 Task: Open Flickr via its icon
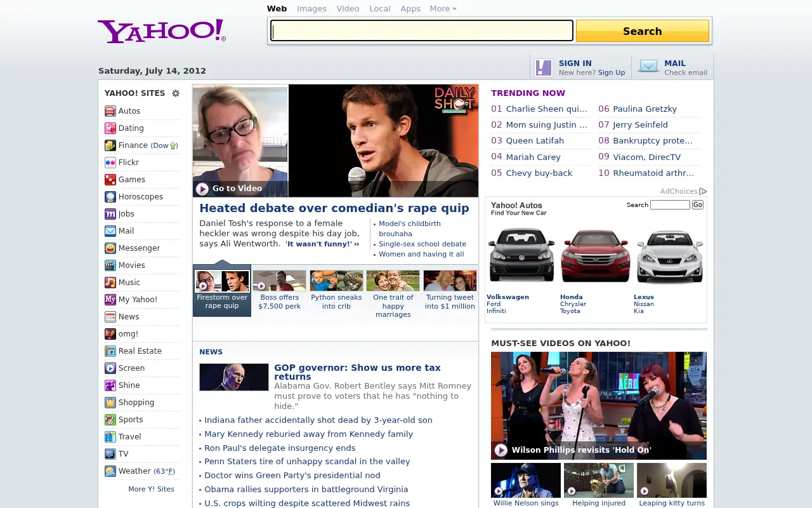click(x=110, y=163)
